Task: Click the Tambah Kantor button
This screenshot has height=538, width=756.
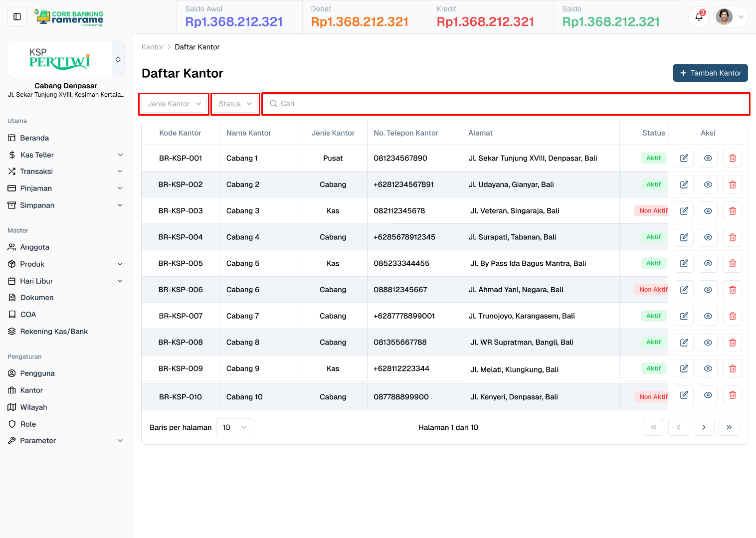Action: (710, 73)
